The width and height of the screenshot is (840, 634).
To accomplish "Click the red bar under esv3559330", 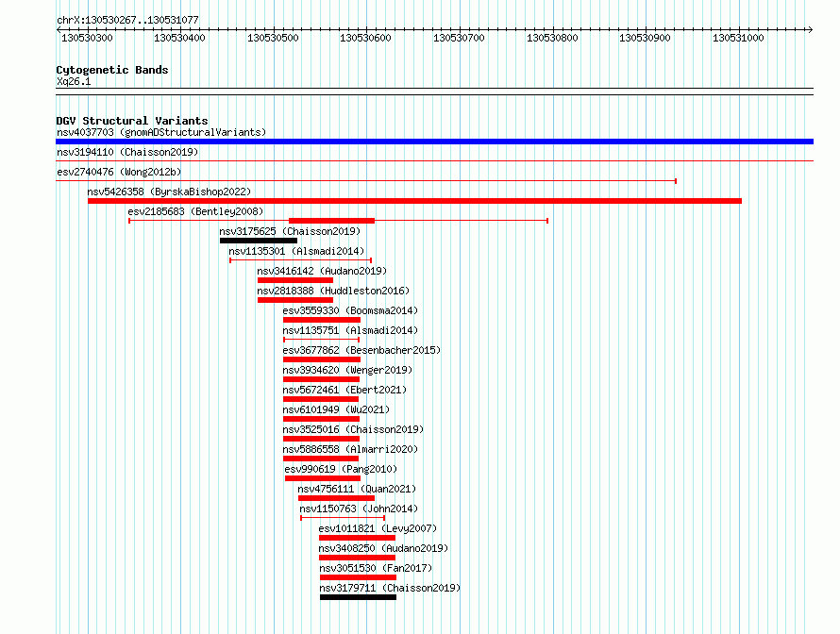I will (x=322, y=320).
